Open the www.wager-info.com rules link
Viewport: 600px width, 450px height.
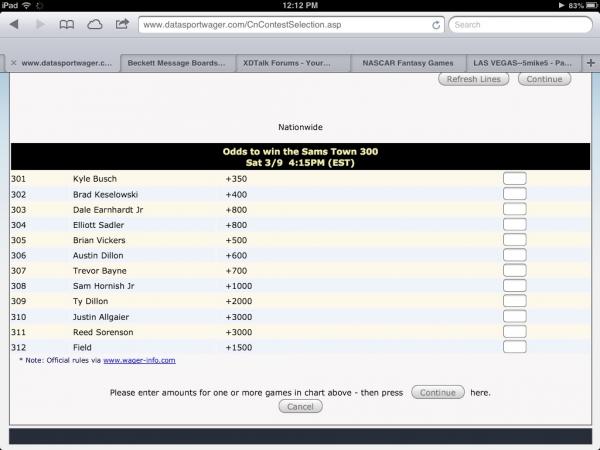139,360
